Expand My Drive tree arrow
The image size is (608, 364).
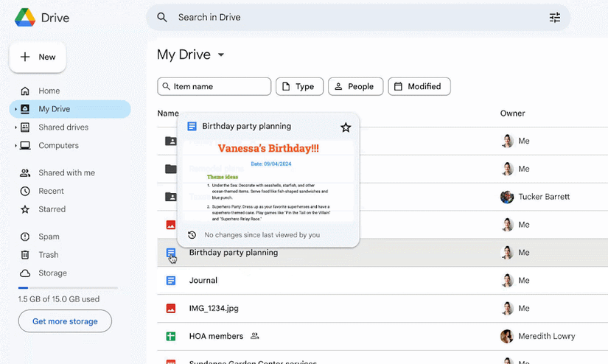(x=15, y=109)
